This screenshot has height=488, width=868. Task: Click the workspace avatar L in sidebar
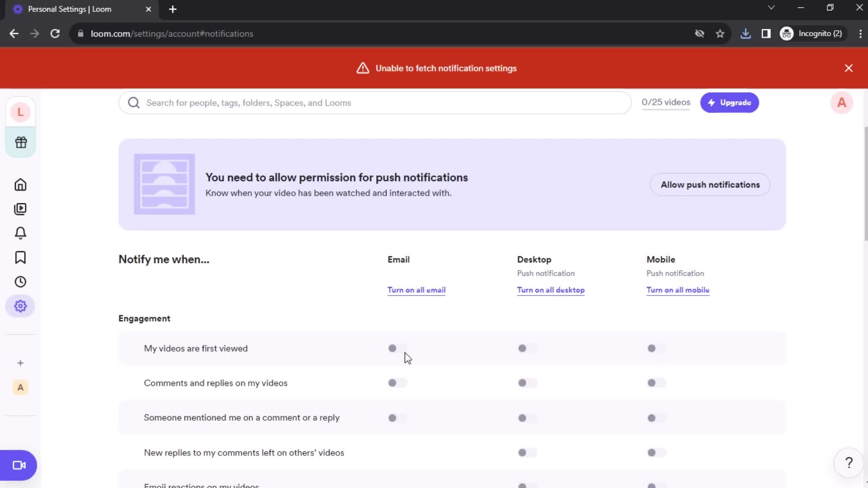pos(20,112)
